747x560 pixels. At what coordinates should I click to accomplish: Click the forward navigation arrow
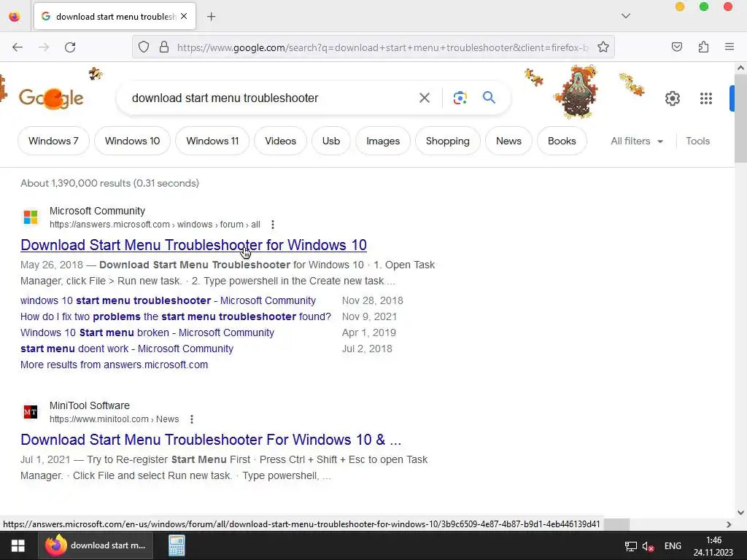tap(44, 47)
